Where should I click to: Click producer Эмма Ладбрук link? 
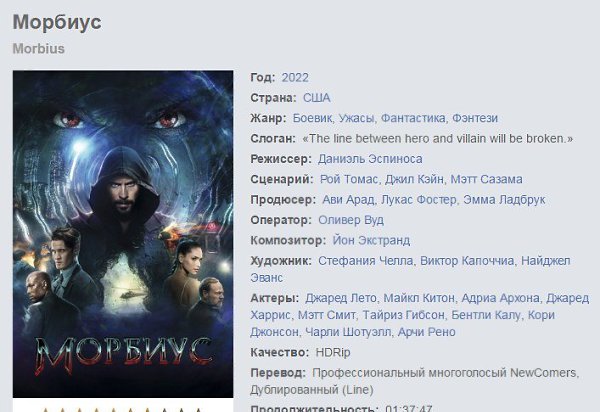click(504, 200)
